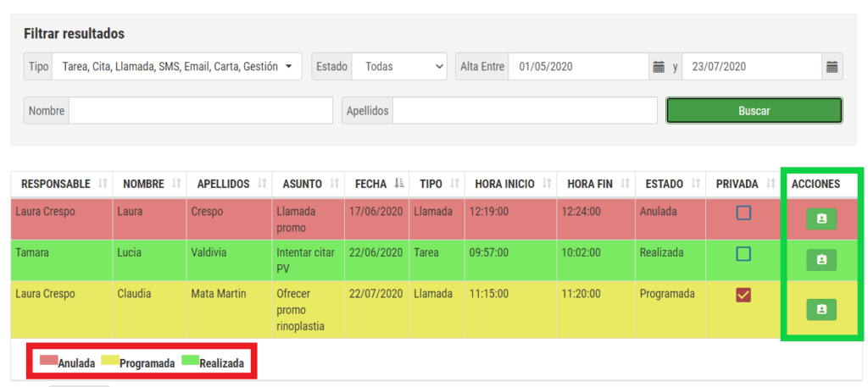Sort table by ESTADO column
The image size is (868, 387).
tap(670, 184)
